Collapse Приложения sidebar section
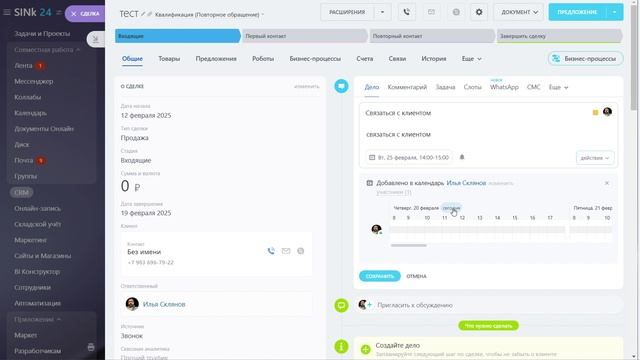This screenshot has height=360, width=640. (38, 319)
